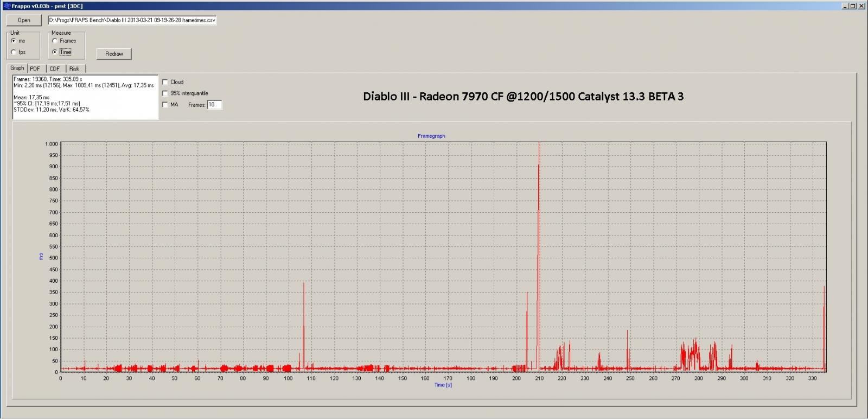Switch to the CDF tab
Viewport: 868px width, 419px height.
(55, 69)
